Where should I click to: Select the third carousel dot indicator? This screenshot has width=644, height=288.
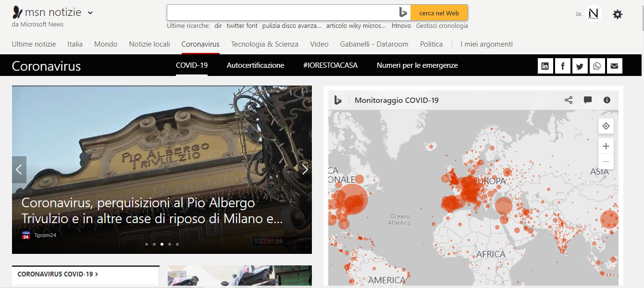pos(161,244)
